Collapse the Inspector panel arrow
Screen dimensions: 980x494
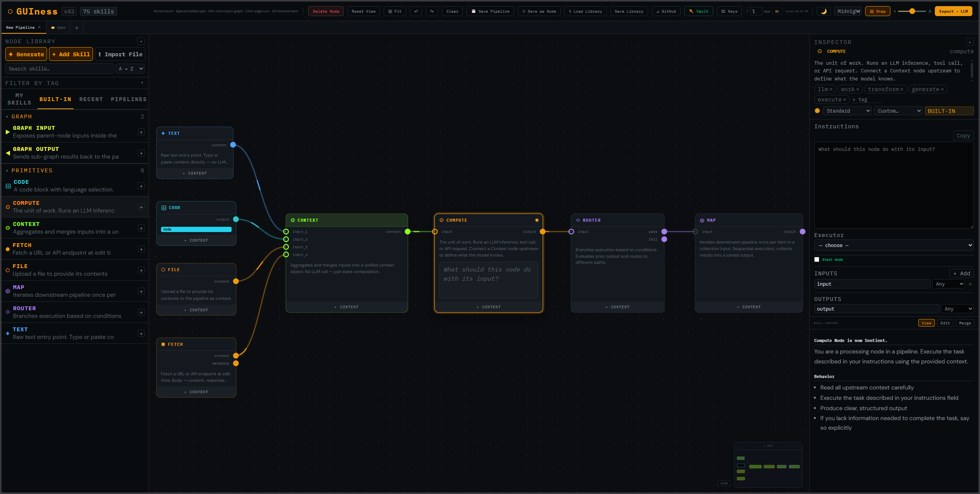pos(970,42)
